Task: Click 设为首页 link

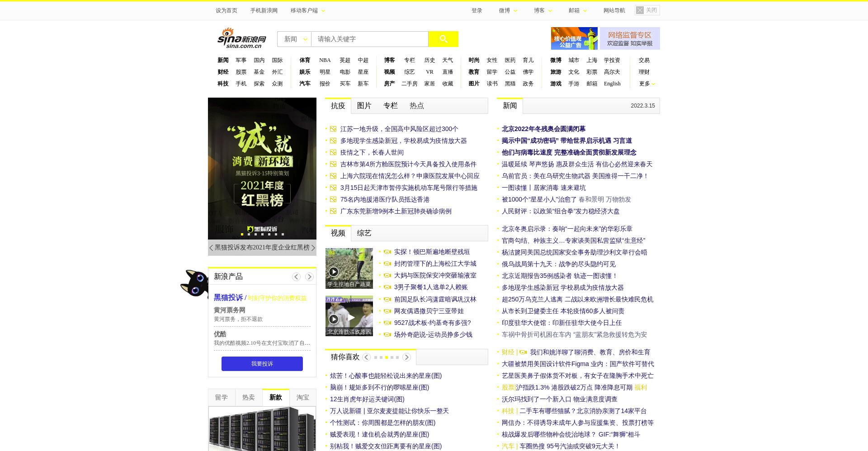Action: click(x=226, y=10)
